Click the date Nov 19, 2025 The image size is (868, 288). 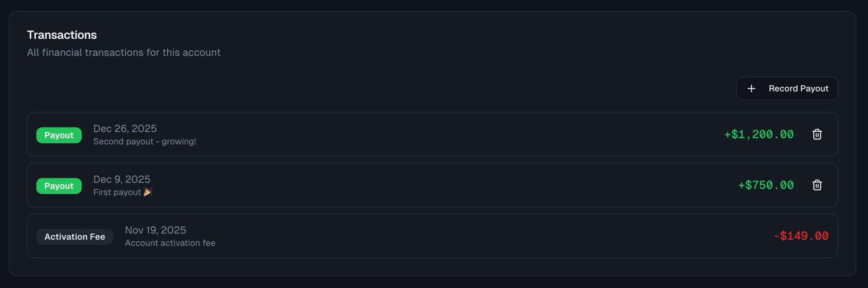tap(156, 230)
